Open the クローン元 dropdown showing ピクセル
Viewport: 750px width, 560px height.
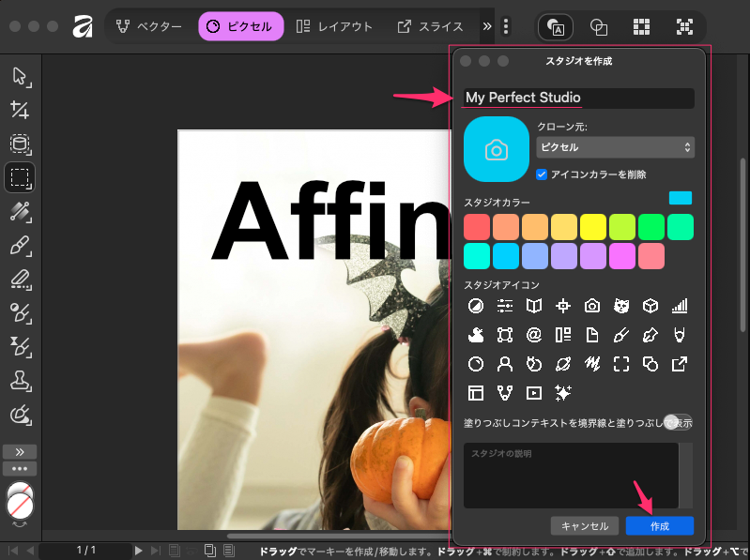click(615, 147)
